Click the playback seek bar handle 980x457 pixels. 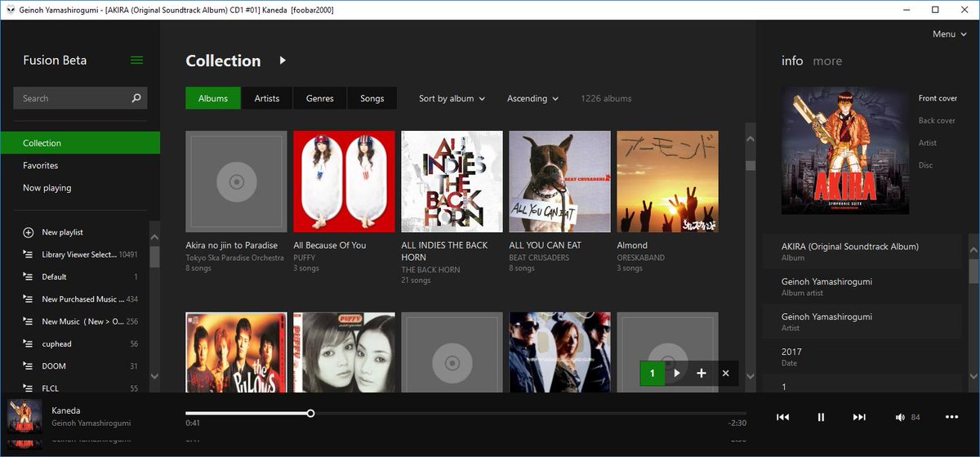tap(310, 413)
